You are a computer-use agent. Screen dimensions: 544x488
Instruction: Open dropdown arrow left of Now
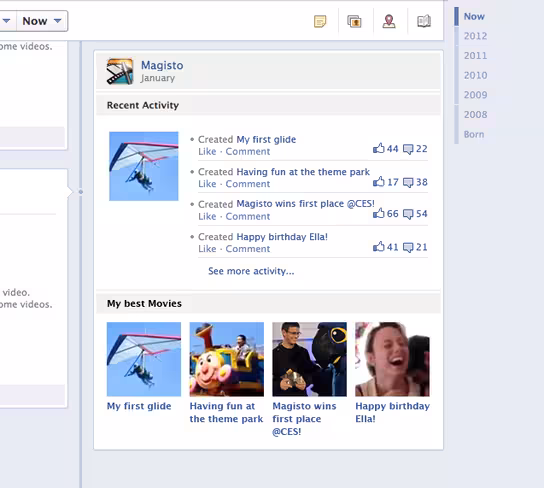click(7, 21)
